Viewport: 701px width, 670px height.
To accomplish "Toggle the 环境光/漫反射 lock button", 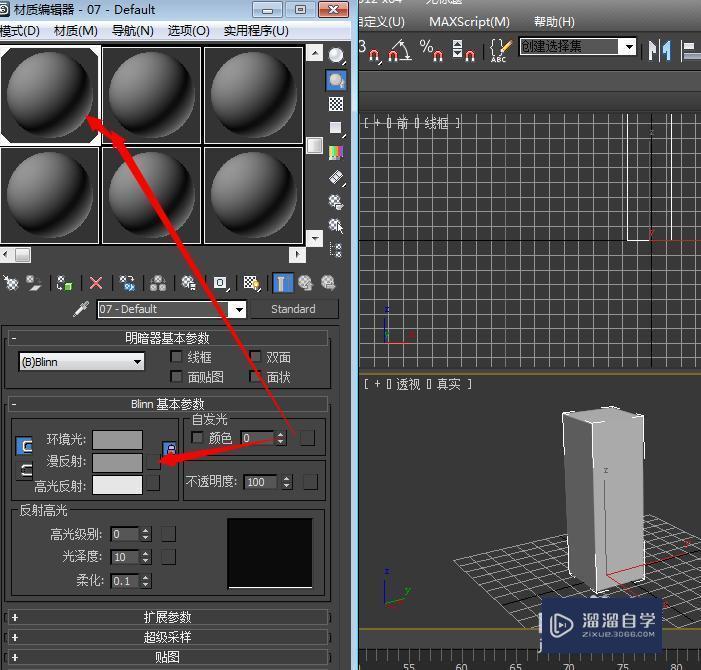I will (x=24, y=446).
